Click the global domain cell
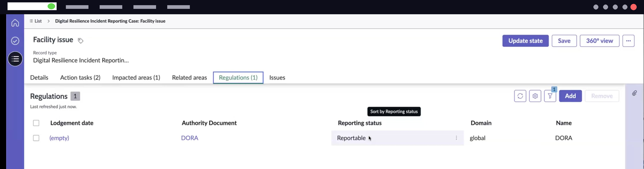The width and height of the screenshot is (644, 169). pos(477,138)
